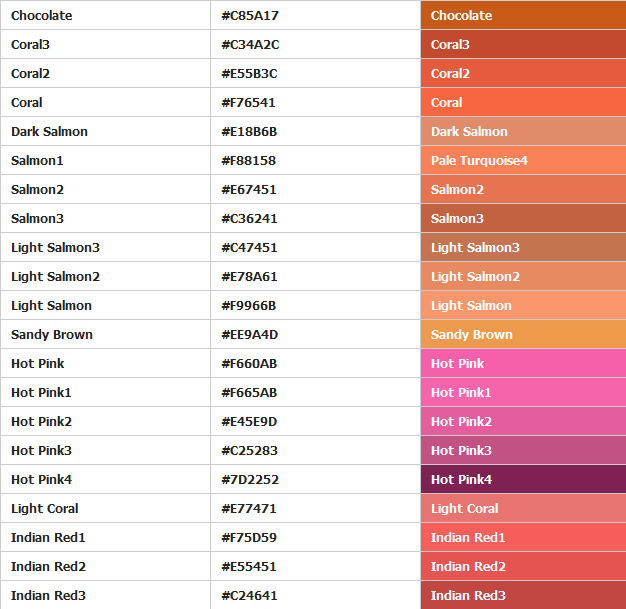This screenshot has width=626, height=609.
Task: Choose the Sandy Brown color swatch
Action: pyautogui.click(x=523, y=335)
